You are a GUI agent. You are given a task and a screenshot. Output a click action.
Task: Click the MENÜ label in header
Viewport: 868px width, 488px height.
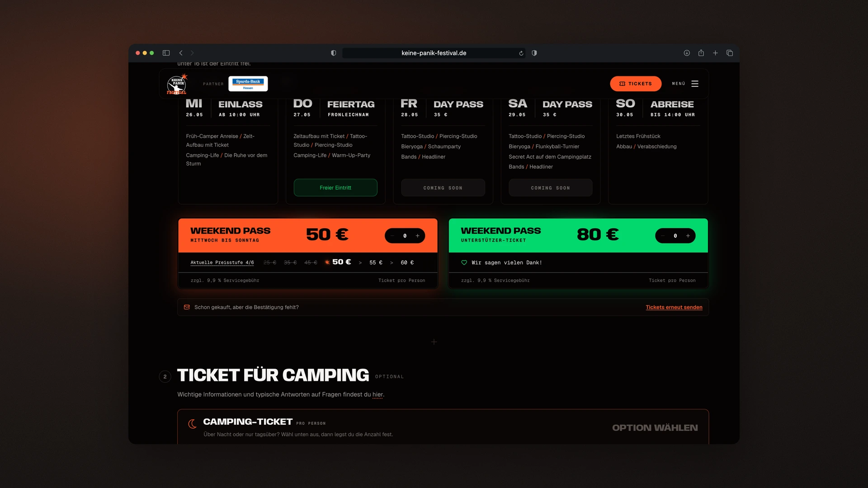[679, 84]
